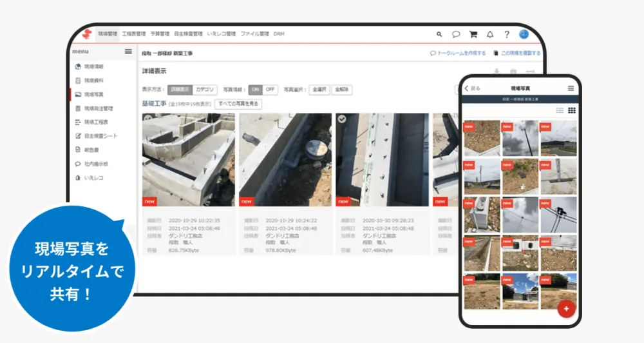Tick the checkmark on first foundation photo
The image size is (644, 343).
coord(148,119)
